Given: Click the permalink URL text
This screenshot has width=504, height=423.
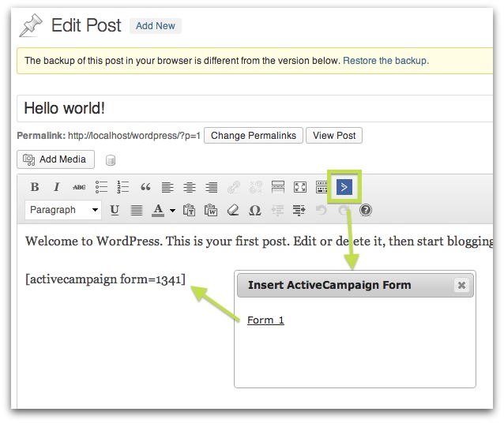Looking at the screenshot, I should point(134,136).
